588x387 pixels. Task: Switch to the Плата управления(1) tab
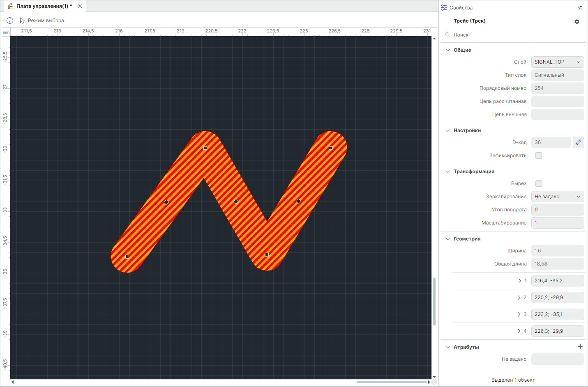point(41,6)
